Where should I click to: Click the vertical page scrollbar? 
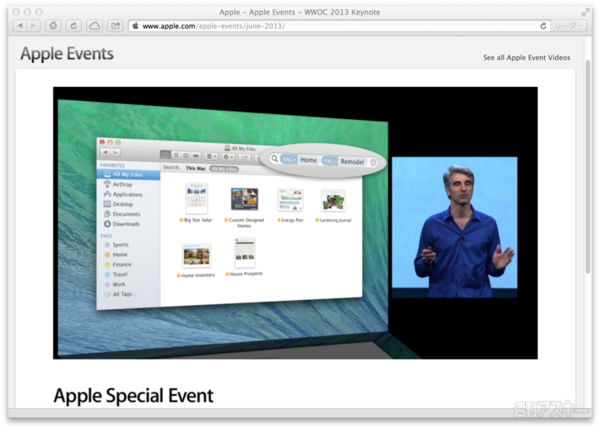click(588, 166)
